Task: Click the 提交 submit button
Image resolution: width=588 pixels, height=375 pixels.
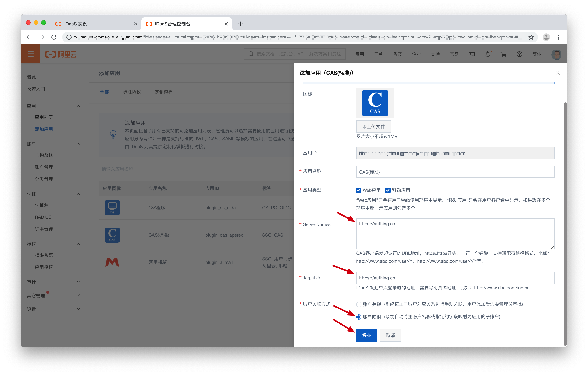Action: tap(367, 335)
